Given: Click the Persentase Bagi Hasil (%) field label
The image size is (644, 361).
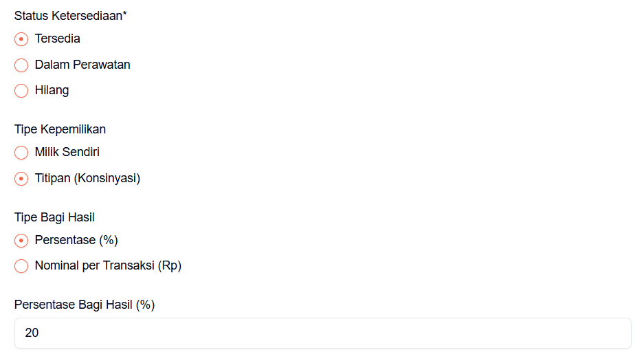Looking at the screenshot, I should [x=85, y=305].
